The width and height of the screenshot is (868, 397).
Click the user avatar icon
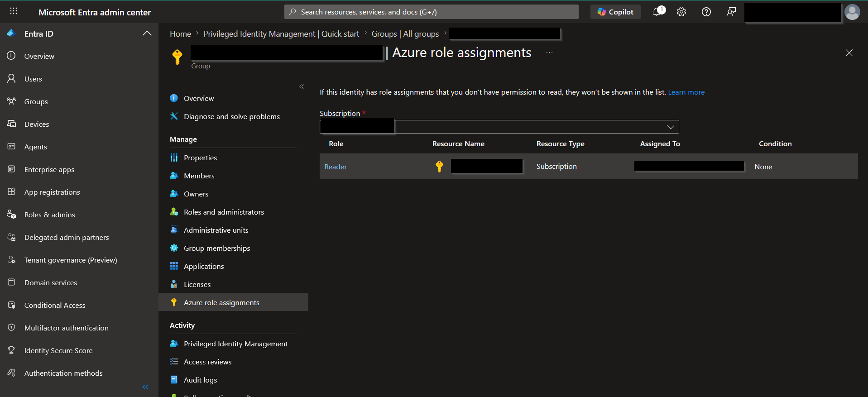coord(852,12)
